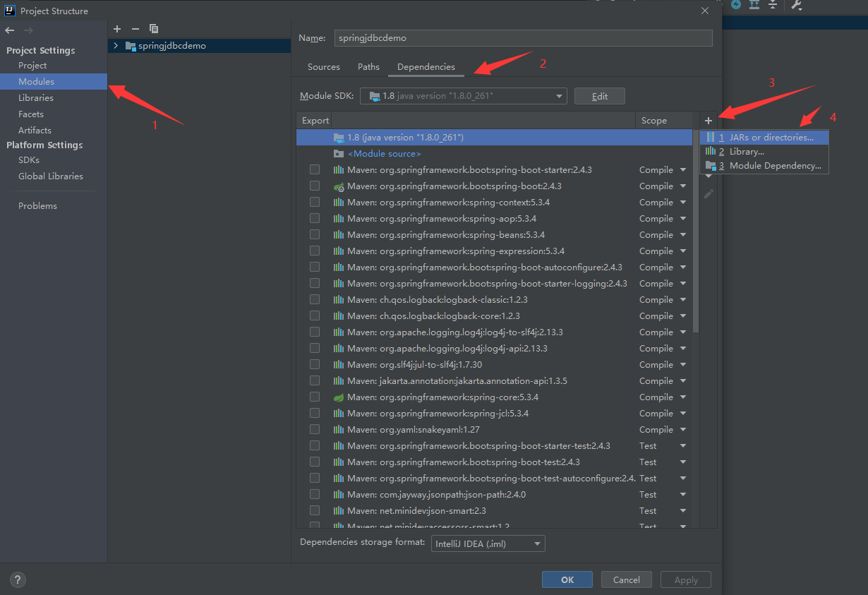Click the Module Dependency folder icon
Viewport: 868px width, 595px height.
click(711, 166)
